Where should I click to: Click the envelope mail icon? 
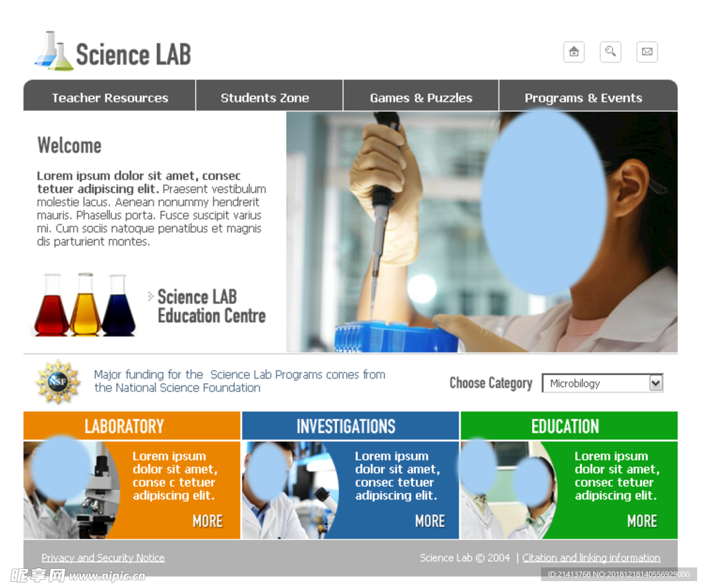pos(646,52)
